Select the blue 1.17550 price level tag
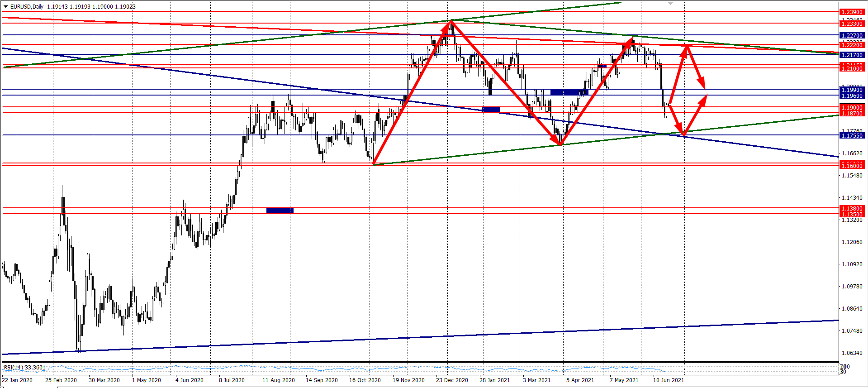Viewport: 868px width, 388px height. click(x=852, y=136)
